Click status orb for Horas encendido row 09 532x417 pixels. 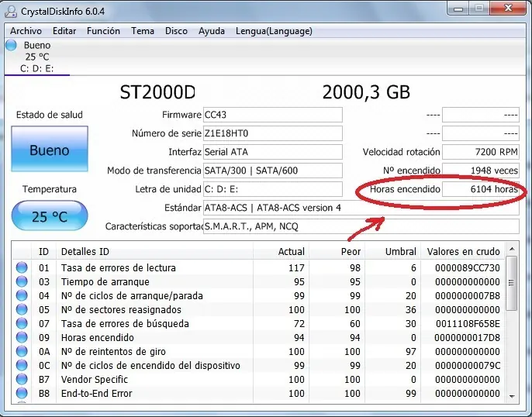click(22, 337)
